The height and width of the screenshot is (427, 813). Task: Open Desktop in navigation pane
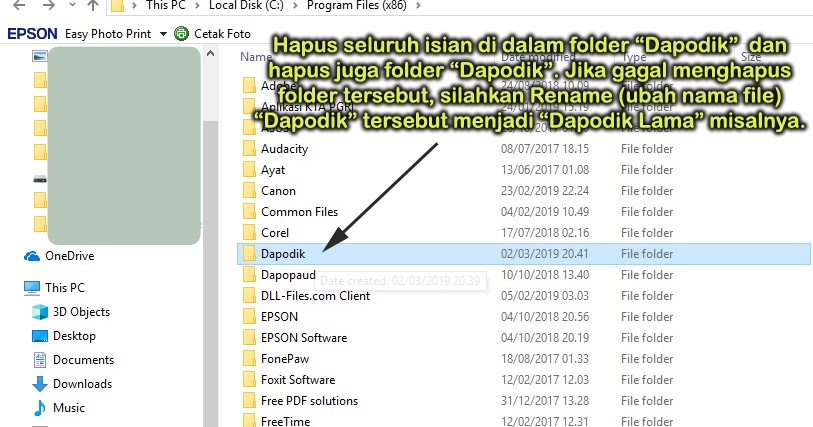click(74, 336)
